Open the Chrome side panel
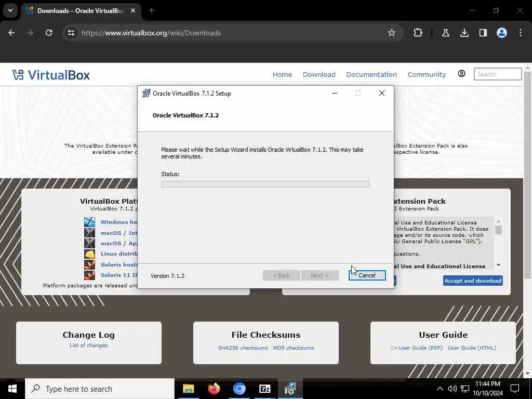 click(x=483, y=33)
